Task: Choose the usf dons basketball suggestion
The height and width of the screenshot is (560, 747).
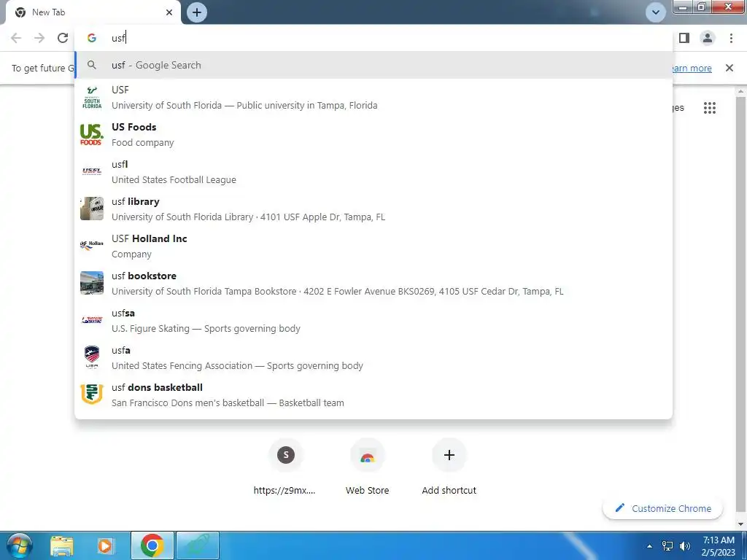Action: coord(373,394)
